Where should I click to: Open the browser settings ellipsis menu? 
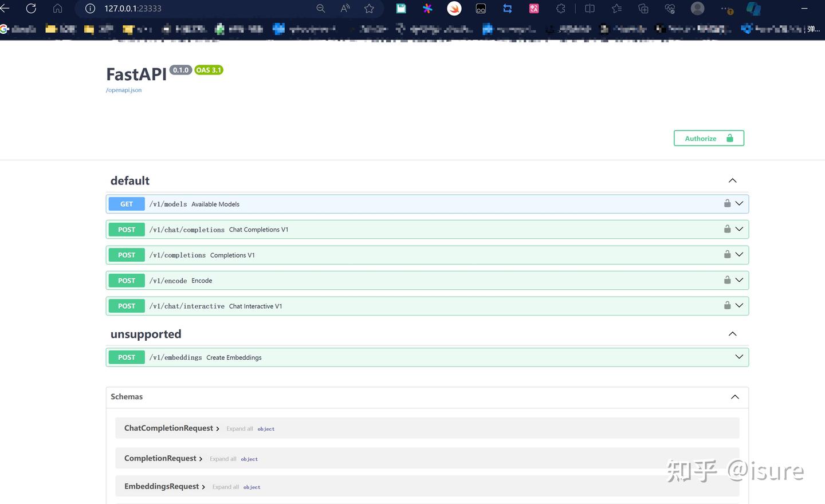(723, 8)
